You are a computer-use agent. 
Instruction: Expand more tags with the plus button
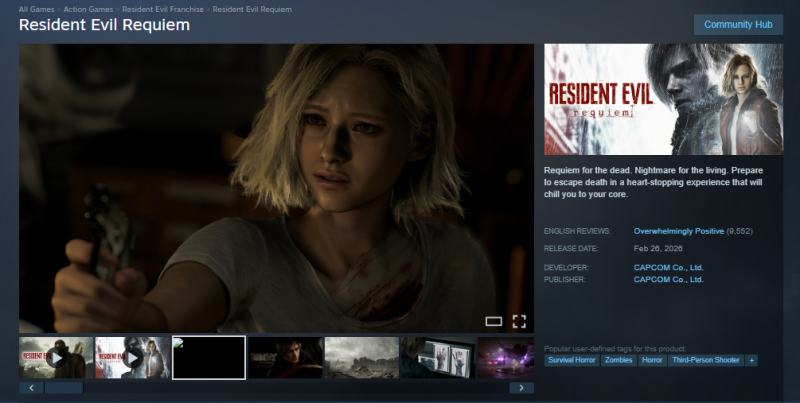click(x=751, y=360)
